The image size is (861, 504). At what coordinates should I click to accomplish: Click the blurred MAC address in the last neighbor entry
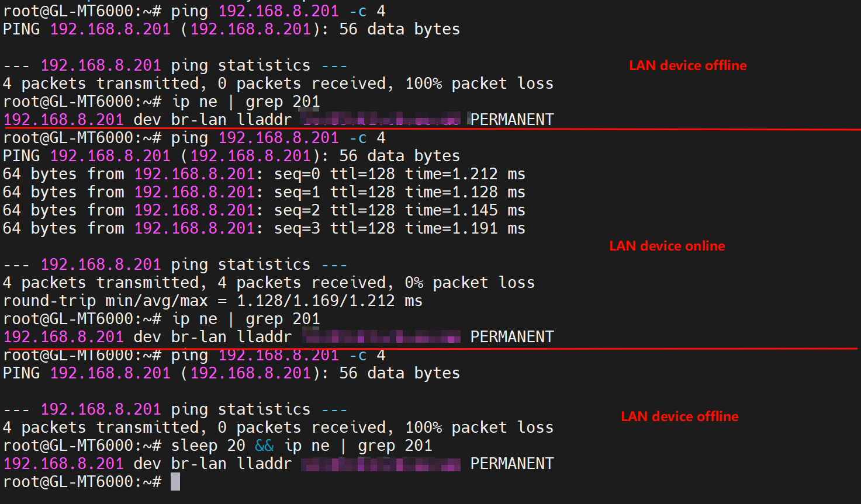(381, 464)
